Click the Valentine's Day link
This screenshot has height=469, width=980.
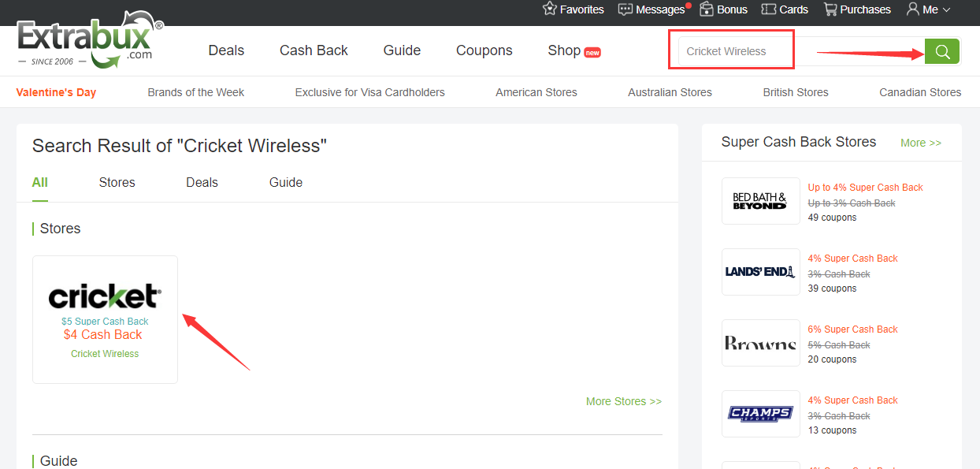56,92
